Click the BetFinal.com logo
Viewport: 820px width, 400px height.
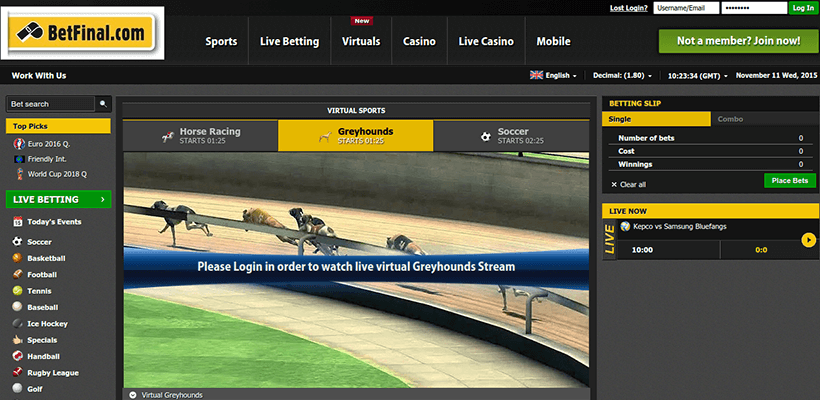pyautogui.click(x=83, y=33)
